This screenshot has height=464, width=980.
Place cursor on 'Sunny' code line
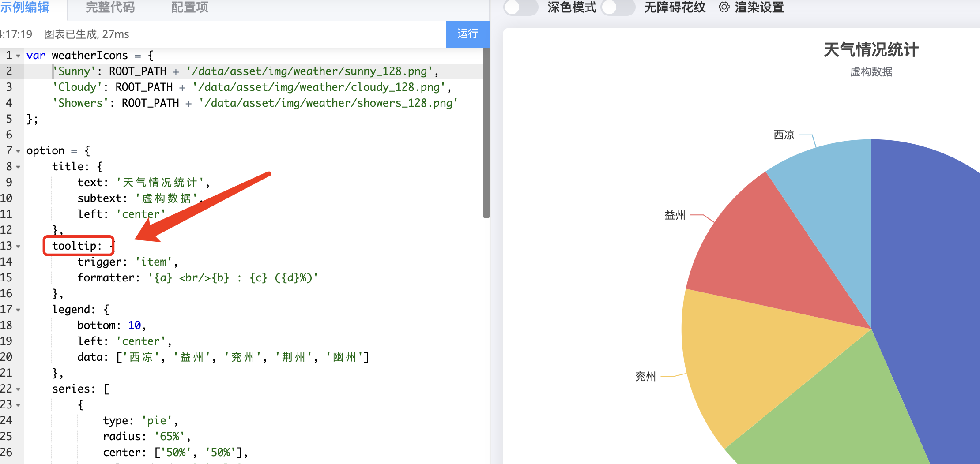(x=245, y=71)
